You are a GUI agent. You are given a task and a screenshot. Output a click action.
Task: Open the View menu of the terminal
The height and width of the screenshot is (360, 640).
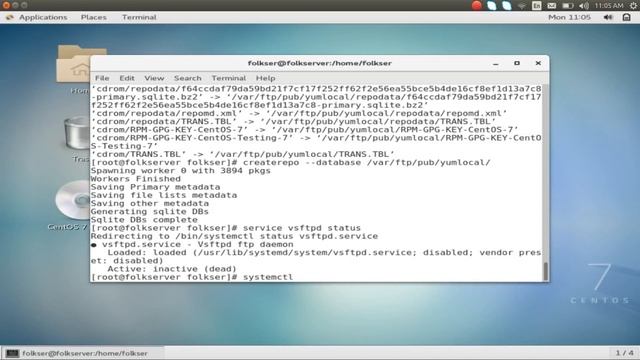click(x=154, y=78)
